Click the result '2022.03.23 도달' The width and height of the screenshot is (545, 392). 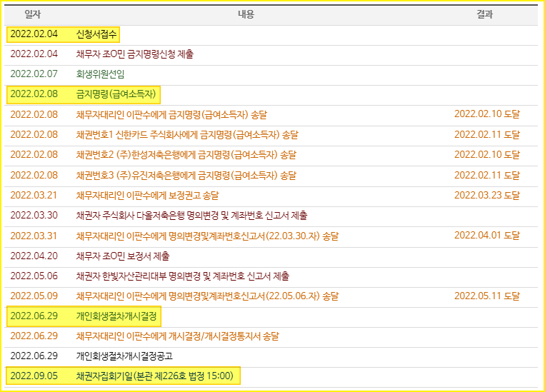487,196
